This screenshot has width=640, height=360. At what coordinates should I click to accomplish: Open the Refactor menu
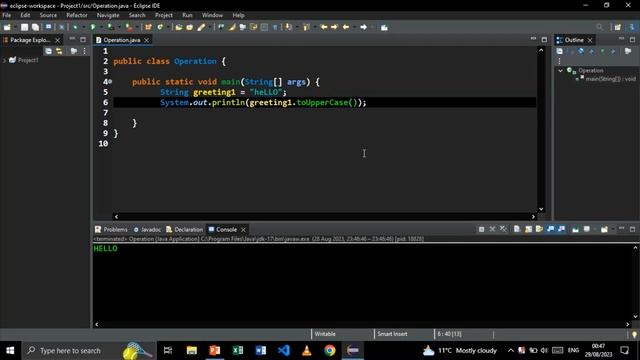point(77,15)
